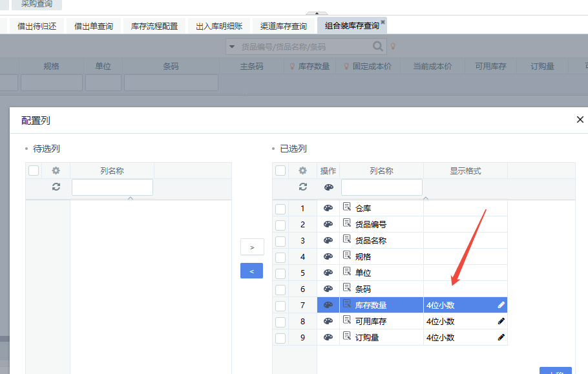Toggle select-all checkbox in 已选列 header
The height and width of the screenshot is (374, 588).
(x=280, y=171)
